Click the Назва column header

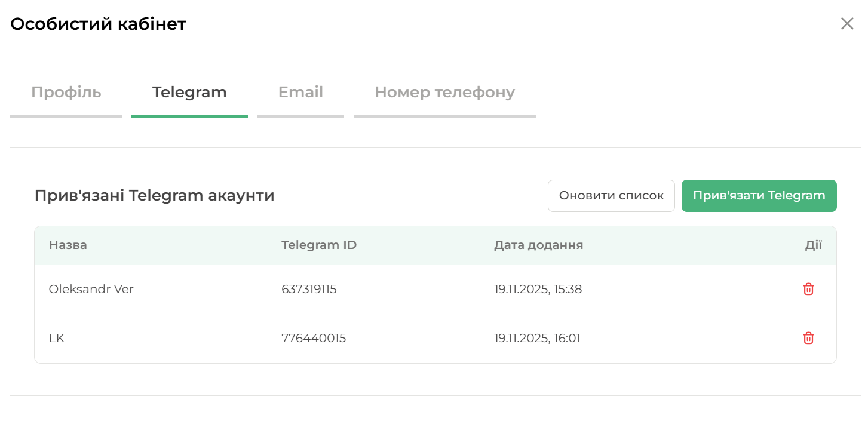tap(68, 245)
